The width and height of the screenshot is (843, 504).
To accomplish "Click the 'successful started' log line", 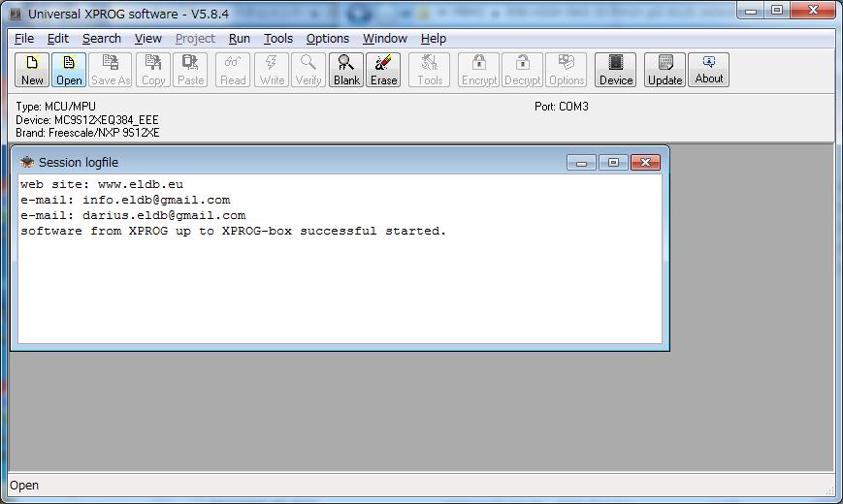I will [x=234, y=231].
